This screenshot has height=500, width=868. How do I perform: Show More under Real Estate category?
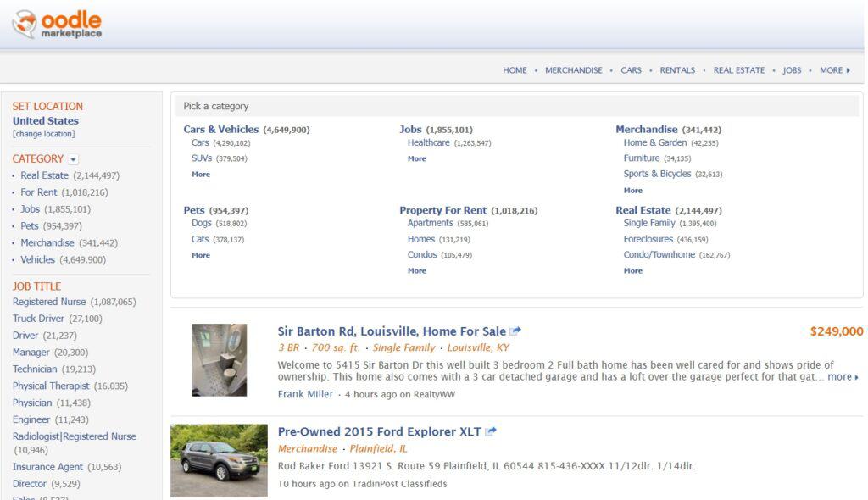(x=632, y=271)
